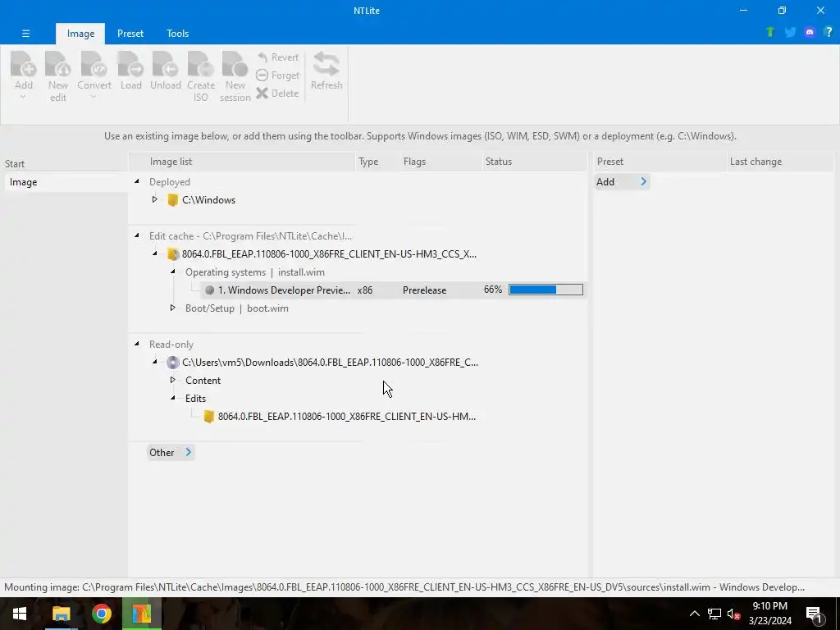Screen dimensions: 840x630
Task: Click the NTLite taskbar icon
Action: click(141, 614)
